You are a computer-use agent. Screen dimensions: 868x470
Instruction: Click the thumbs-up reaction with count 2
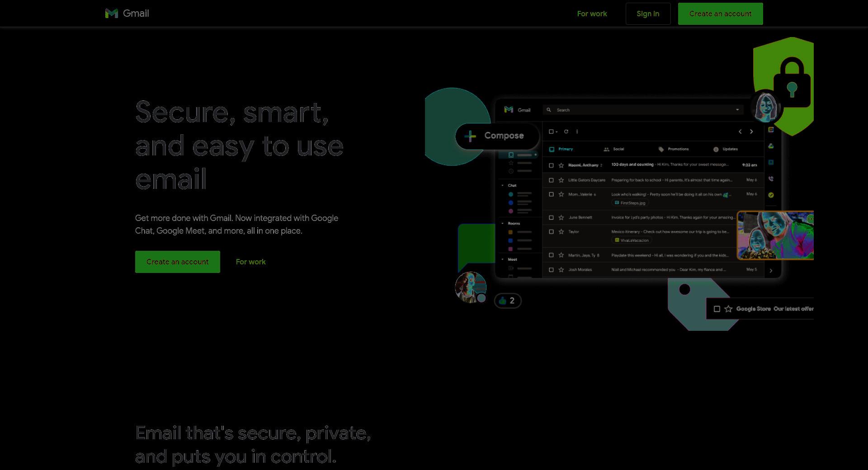pos(508,301)
